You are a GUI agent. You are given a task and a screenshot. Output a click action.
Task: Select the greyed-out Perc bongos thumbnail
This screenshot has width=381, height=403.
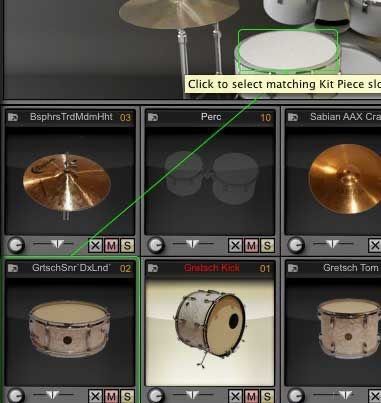pos(211,177)
